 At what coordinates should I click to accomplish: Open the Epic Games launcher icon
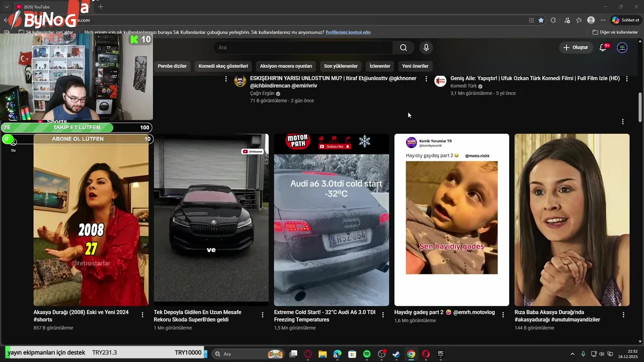pos(441,354)
